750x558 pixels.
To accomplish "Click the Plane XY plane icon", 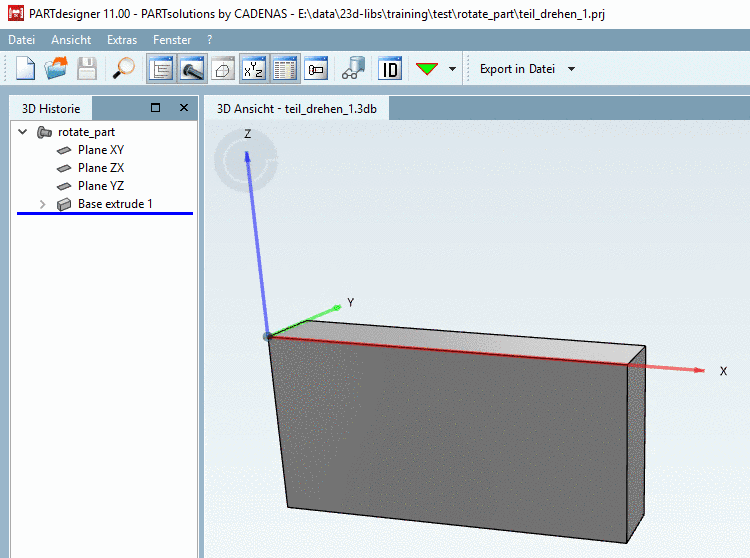I will 64,150.
